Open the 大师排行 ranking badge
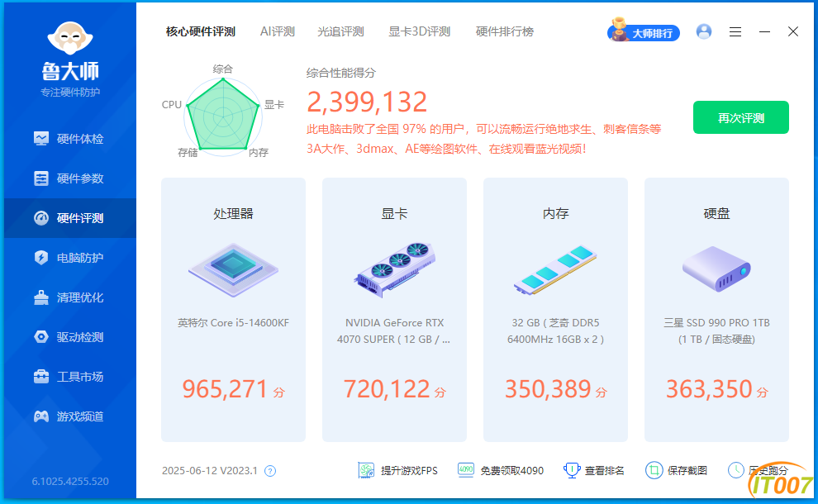 click(x=644, y=31)
